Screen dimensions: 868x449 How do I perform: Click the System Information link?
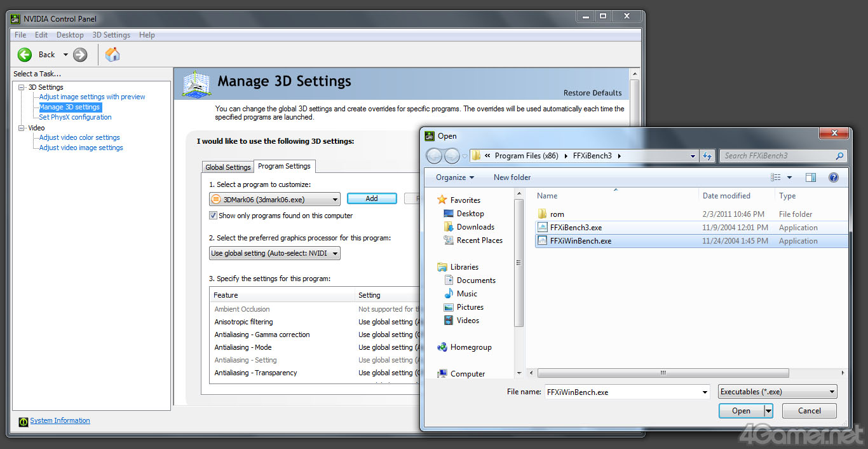pyautogui.click(x=60, y=420)
